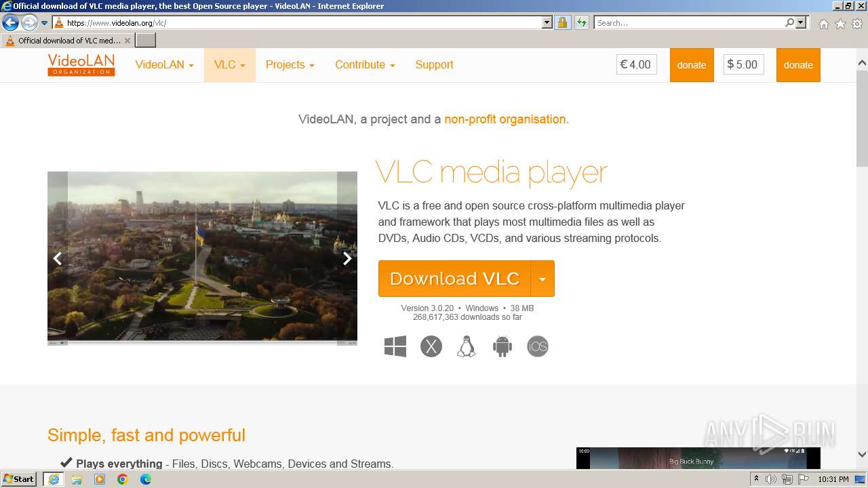The height and width of the screenshot is (488, 868).
Task: Follow the non-profit organisation link
Action: (x=507, y=119)
